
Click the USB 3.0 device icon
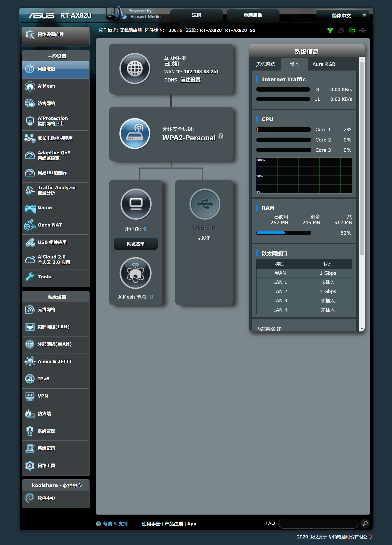204,204
